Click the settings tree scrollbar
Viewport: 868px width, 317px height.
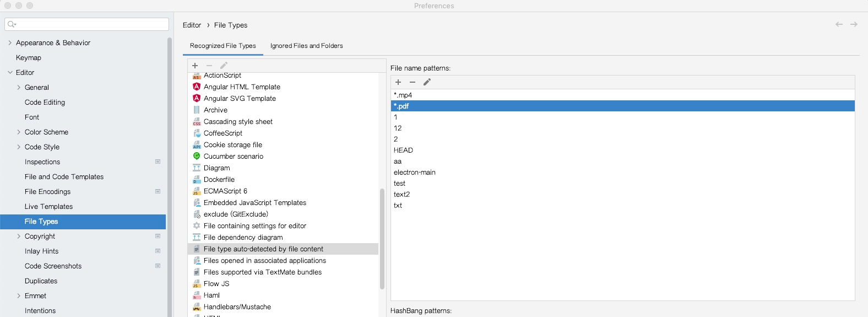pos(170,176)
